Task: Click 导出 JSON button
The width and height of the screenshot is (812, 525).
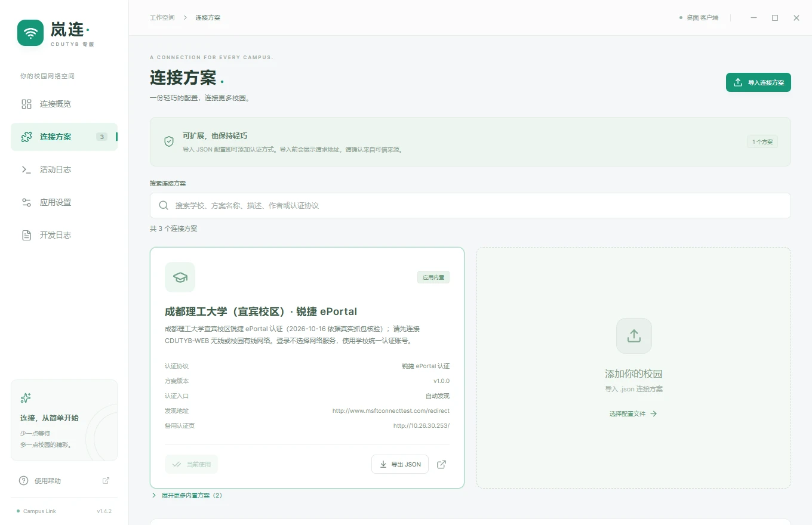Action: pyautogui.click(x=400, y=464)
